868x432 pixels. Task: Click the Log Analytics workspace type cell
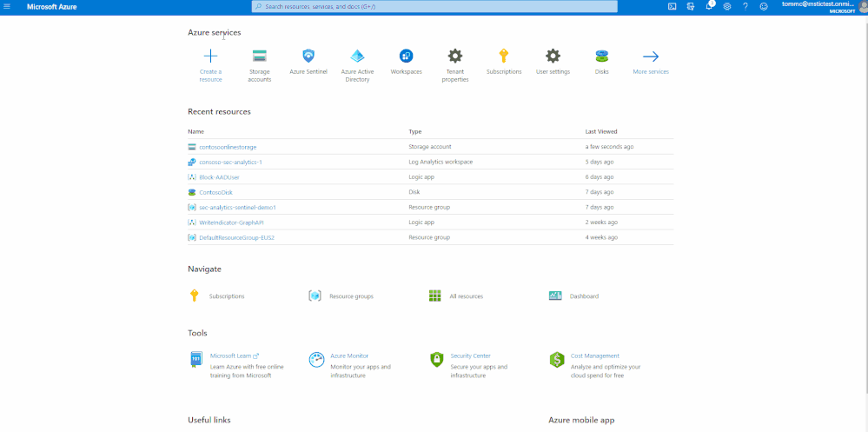[441, 162]
